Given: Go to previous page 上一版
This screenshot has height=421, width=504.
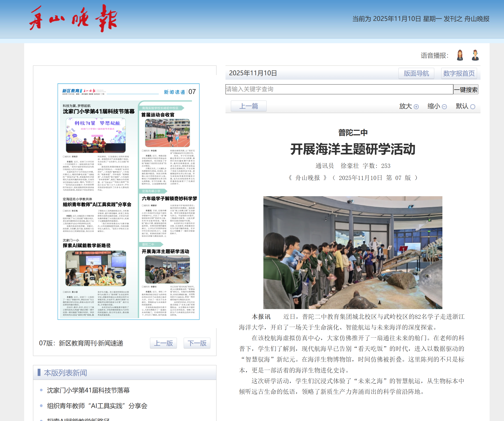Looking at the screenshot, I should tap(163, 343).
